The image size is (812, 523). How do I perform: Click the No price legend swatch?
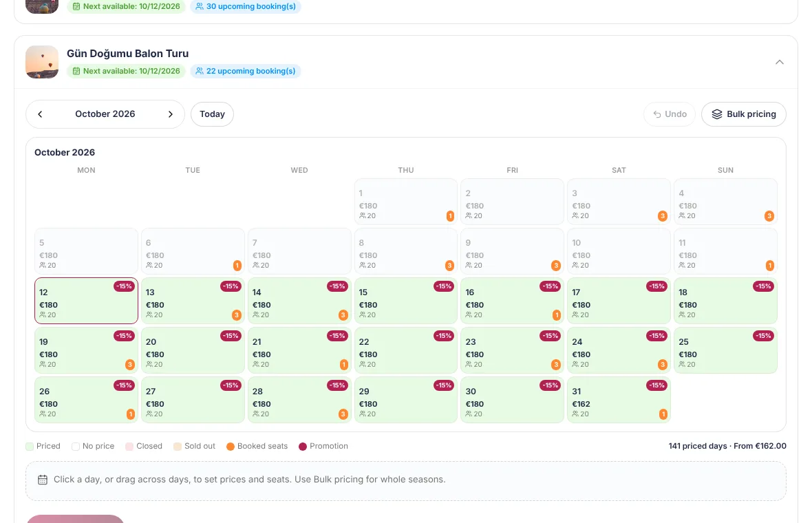coord(76,447)
